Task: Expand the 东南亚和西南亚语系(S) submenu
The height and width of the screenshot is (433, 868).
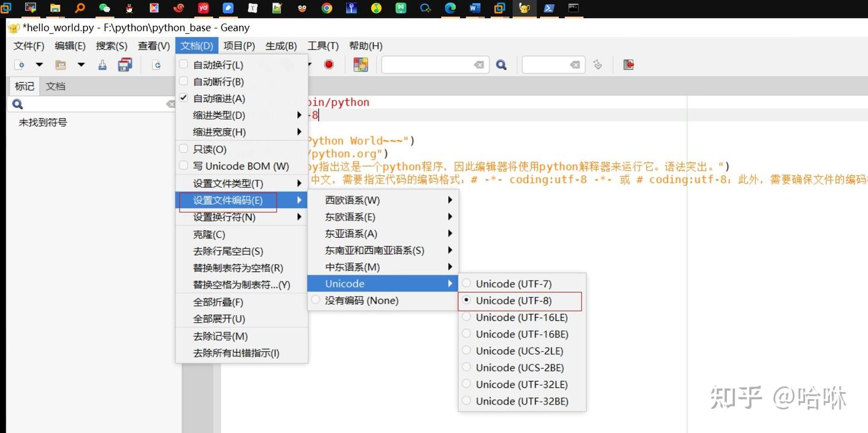Action: (x=383, y=250)
